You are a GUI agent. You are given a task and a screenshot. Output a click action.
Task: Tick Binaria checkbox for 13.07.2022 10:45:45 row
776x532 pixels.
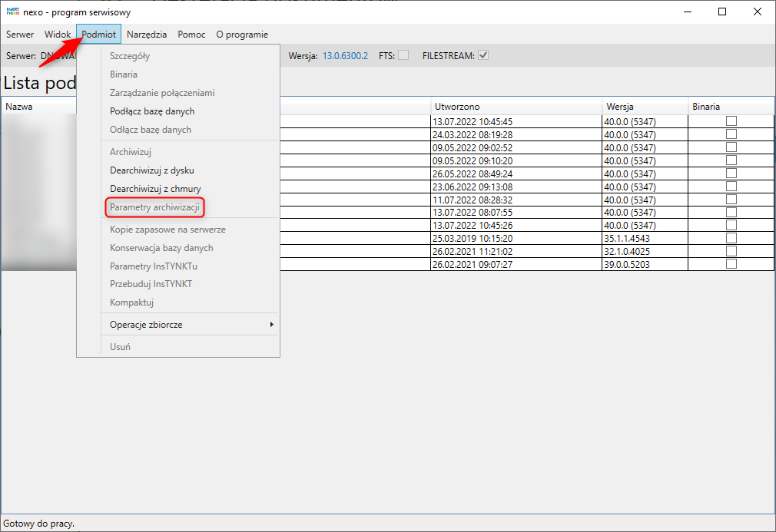(x=731, y=121)
